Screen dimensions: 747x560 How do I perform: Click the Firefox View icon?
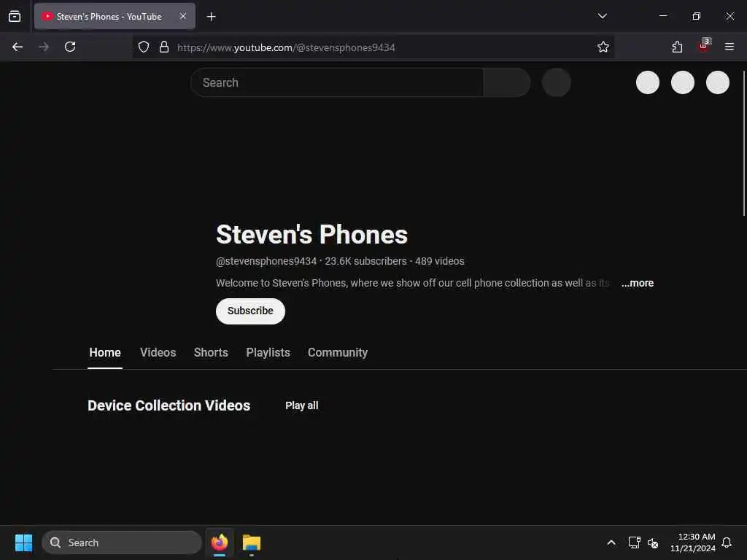pyautogui.click(x=15, y=16)
